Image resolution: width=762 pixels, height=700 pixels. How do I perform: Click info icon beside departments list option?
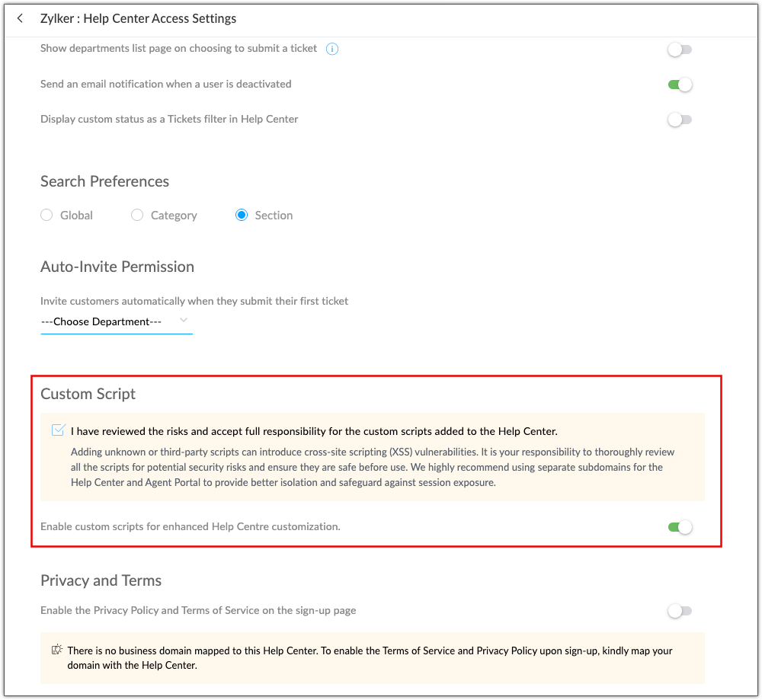(332, 49)
